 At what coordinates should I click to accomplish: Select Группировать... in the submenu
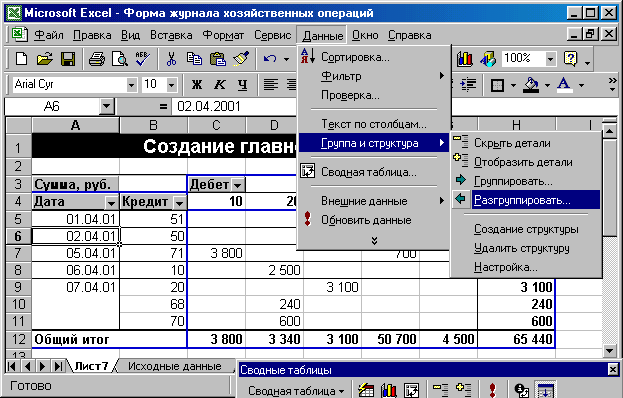(526, 181)
